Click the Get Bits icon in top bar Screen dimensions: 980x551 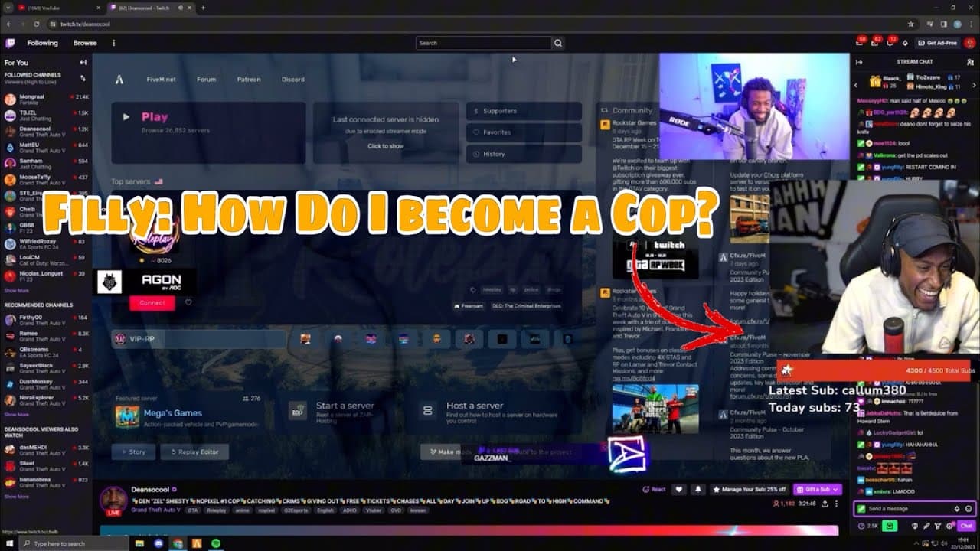point(906,43)
